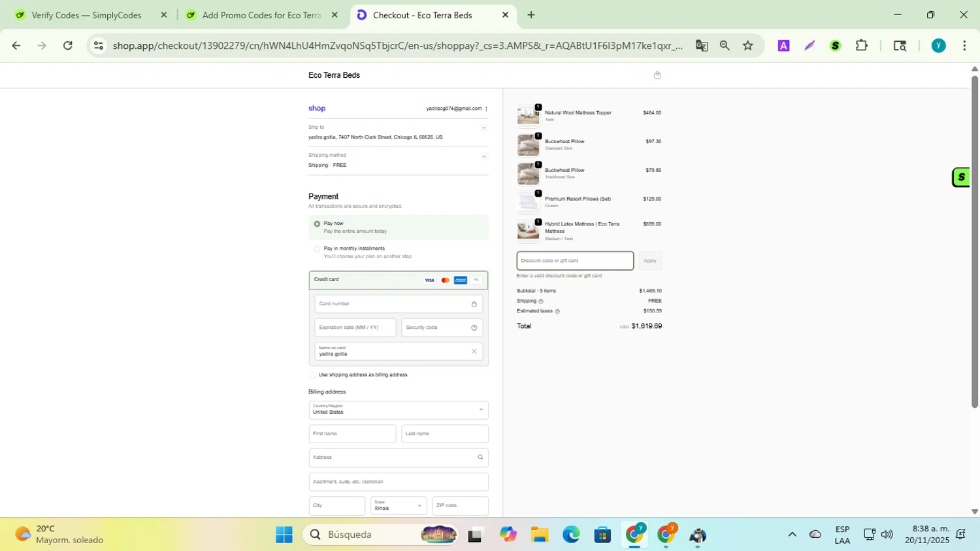Click the Apply discount button
This screenshot has height=551, width=980.
click(x=650, y=261)
